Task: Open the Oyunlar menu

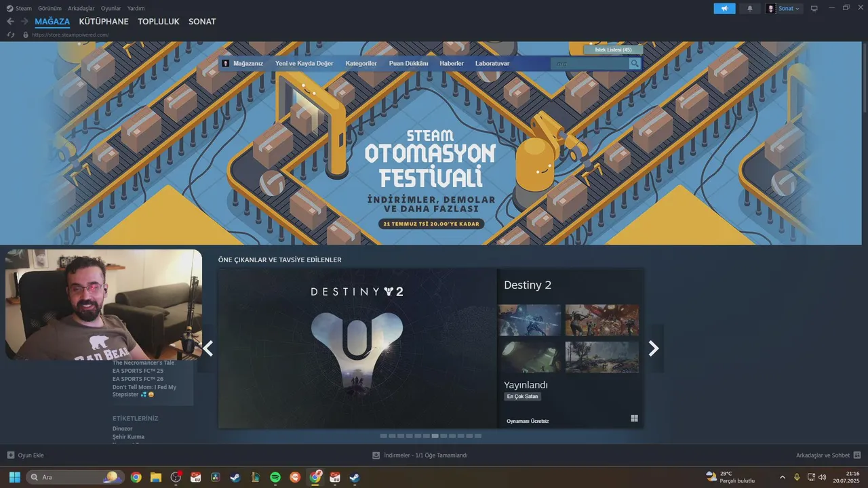Action: (x=111, y=8)
